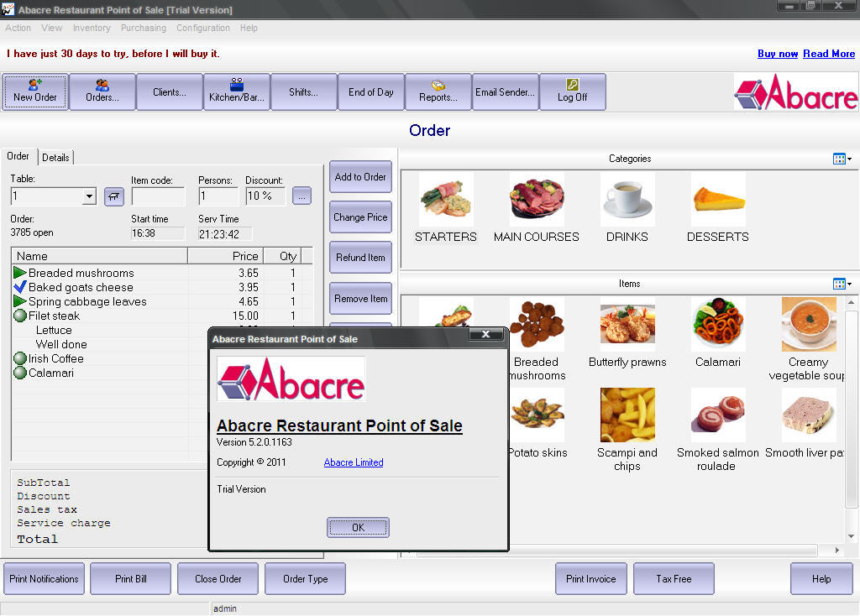
Task: Click the New Order toolbar button
Action: [35, 91]
